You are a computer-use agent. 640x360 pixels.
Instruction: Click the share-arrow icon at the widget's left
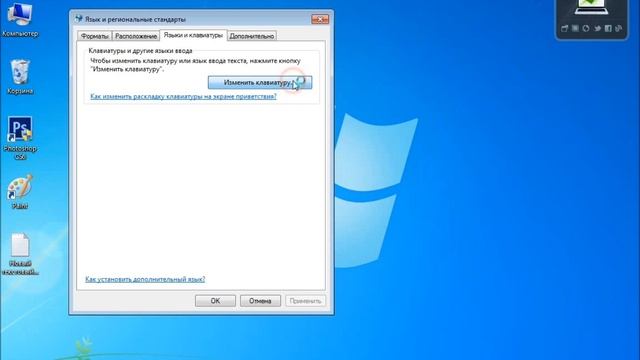tap(564, 29)
